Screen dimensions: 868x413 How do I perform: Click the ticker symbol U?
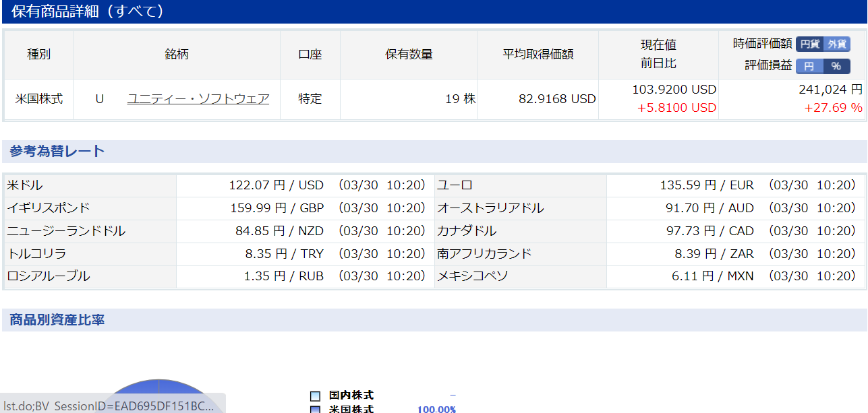click(99, 99)
